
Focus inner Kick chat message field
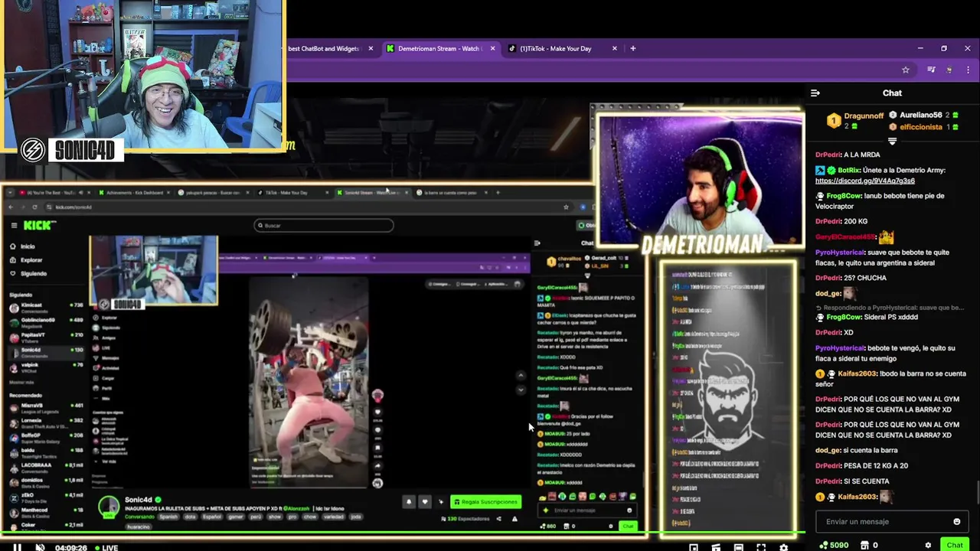click(x=587, y=510)
